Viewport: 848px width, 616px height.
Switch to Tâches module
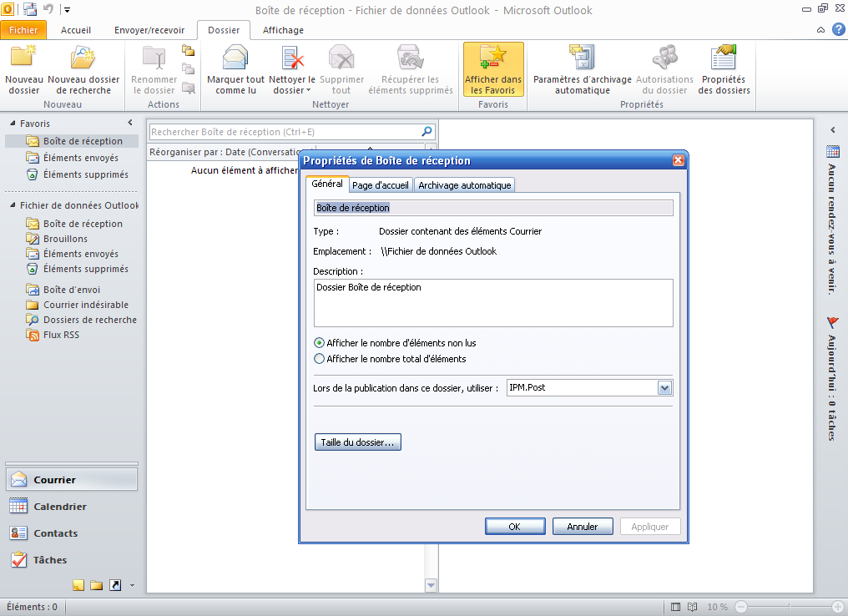(x=72, y=560)
